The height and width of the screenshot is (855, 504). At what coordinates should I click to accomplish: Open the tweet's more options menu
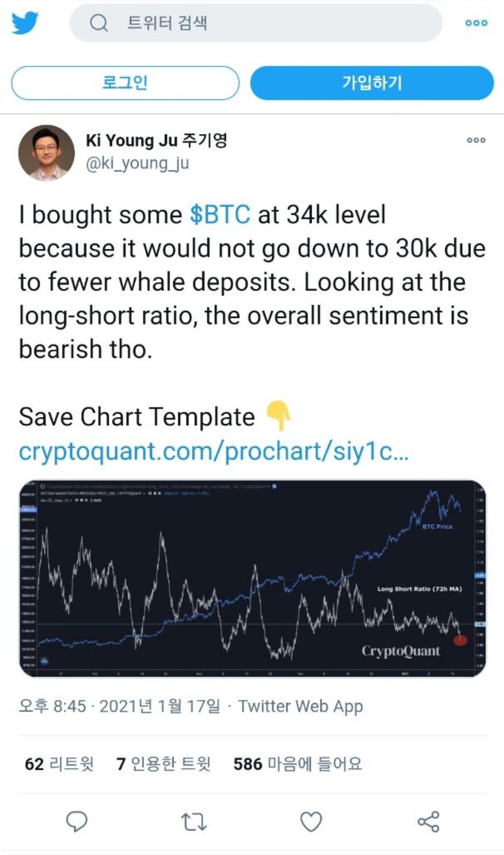pyautogui.click(x=476, y=140)
